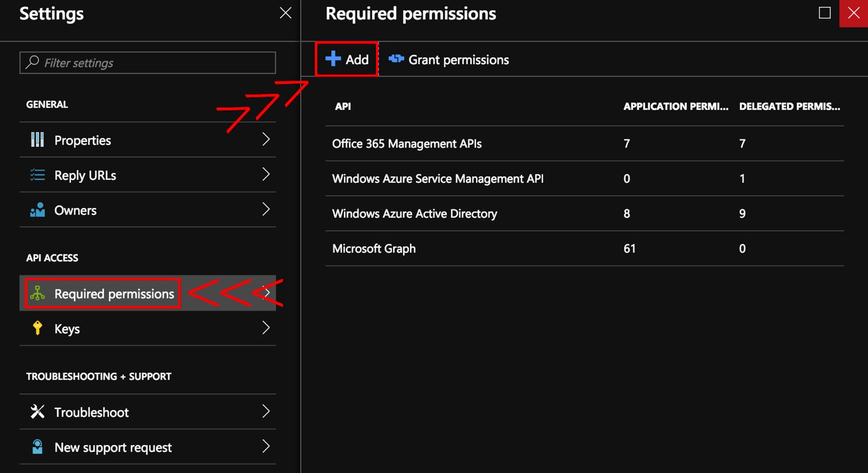Screen dimensions: 868x473
Task: Click the green Required permissions icon
Action: coord(39,293)
